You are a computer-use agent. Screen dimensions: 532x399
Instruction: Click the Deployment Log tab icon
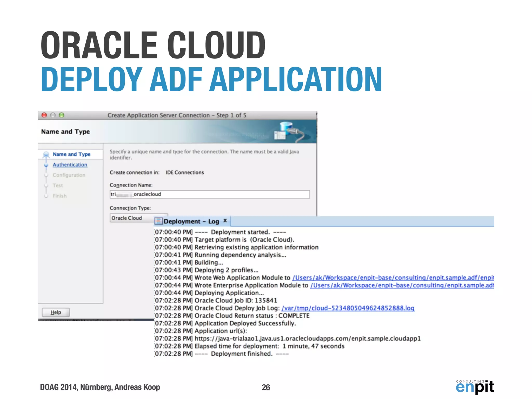158,221
